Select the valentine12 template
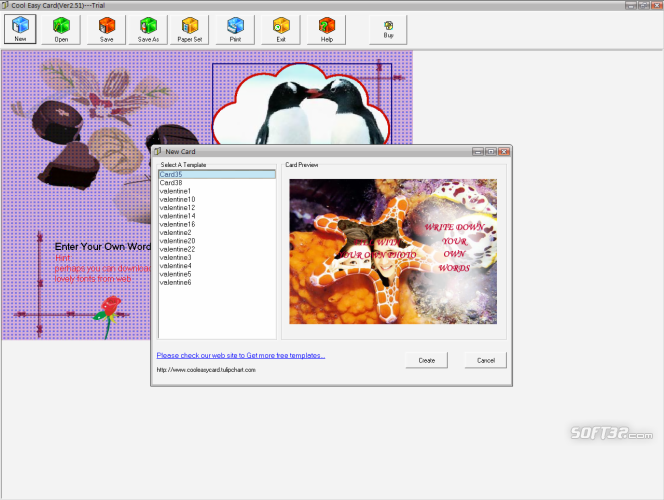This screenshot has width=664, height=500. (x=217, y=207)
